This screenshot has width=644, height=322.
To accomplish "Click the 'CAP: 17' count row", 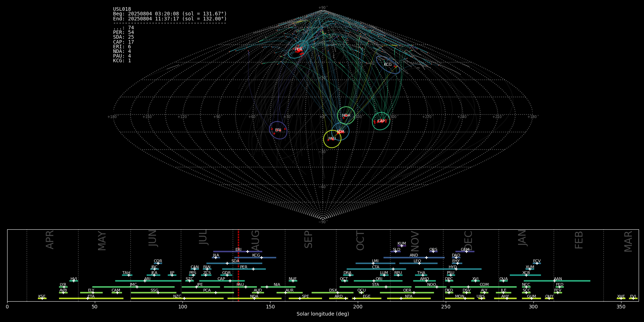I will point(123,42).
